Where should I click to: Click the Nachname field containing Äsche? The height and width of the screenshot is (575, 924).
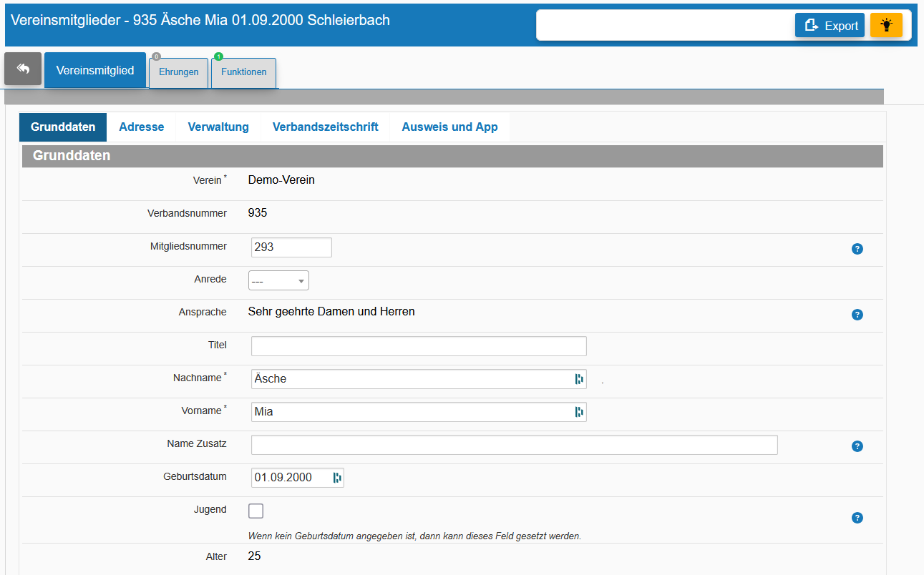419,379
